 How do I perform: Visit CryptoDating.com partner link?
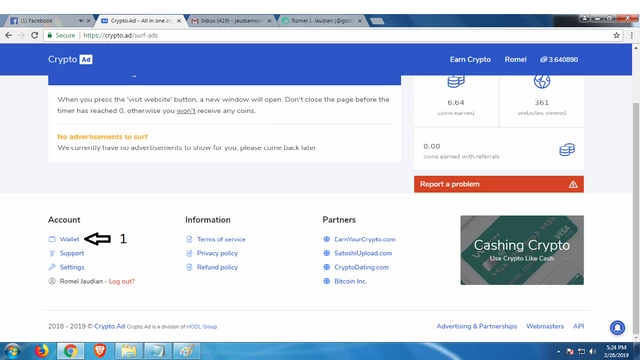click(x=361, y=267)
